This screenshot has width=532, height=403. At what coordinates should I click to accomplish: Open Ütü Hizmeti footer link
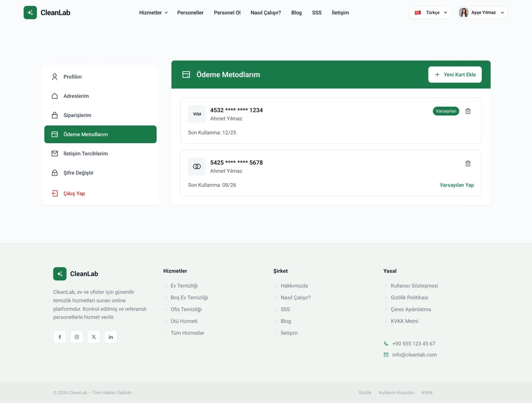(x=184, y=321)
